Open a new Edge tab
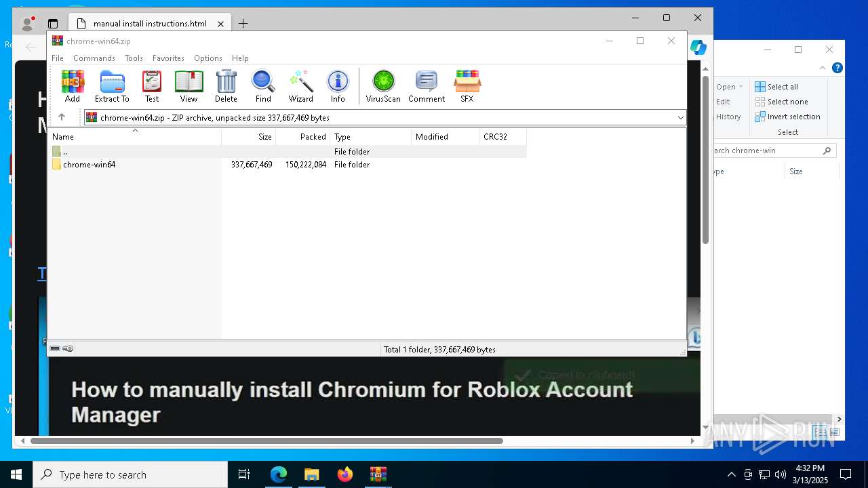This screenshot has height=488, width=868. click(x=243, y=24)
